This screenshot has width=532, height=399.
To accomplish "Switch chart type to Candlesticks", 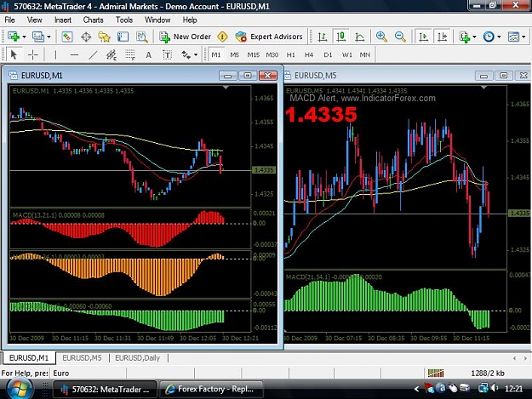I will [x=341, y=37].
